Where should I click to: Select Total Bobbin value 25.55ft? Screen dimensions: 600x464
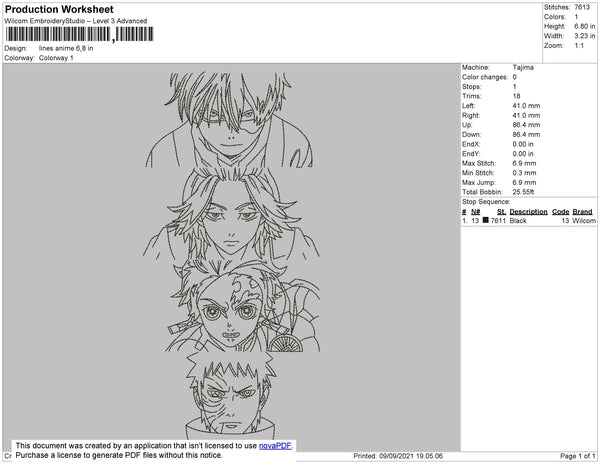click(x=523, y=192)
